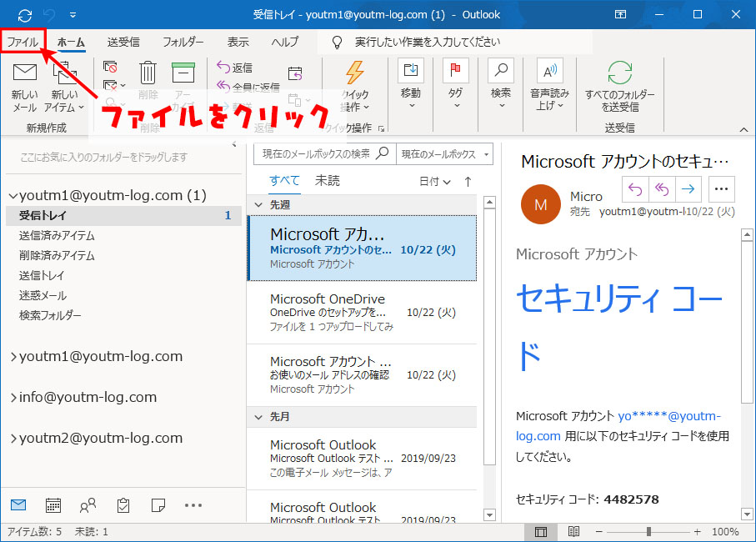This screenshot has width=756, height=542.
Task: Switch to Notes in the navigation bar
Action: tap(158, 505)
